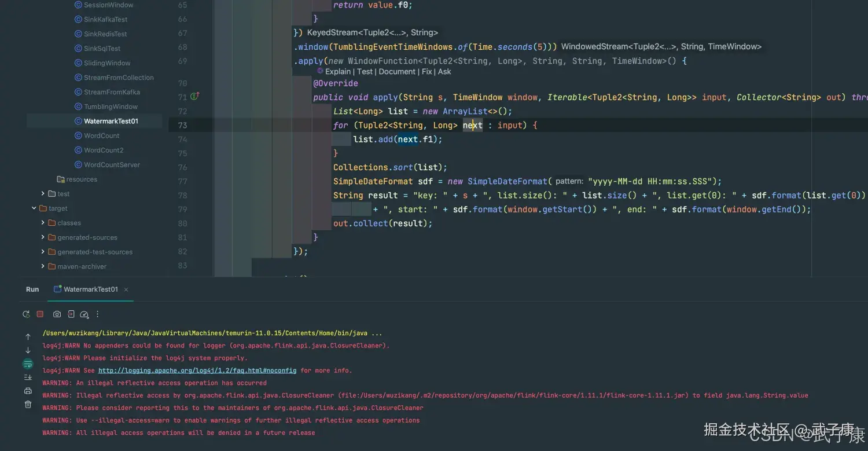Click 'out.collect(result);' in the editor
Screen dimensions: 868x451
tap(382, 223)
